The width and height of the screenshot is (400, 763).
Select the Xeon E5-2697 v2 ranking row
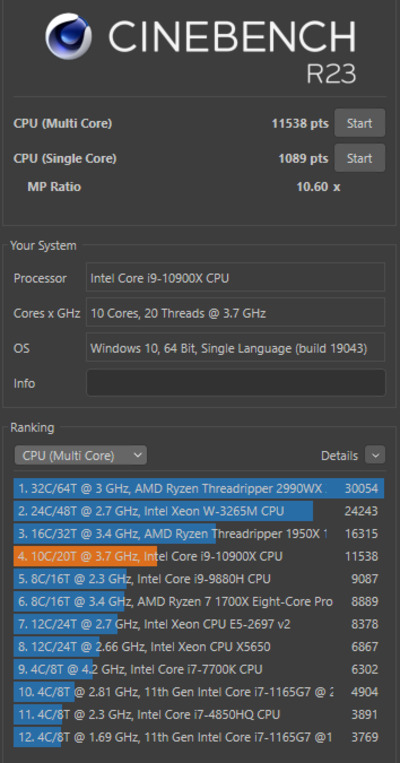[x=199, y=624]
